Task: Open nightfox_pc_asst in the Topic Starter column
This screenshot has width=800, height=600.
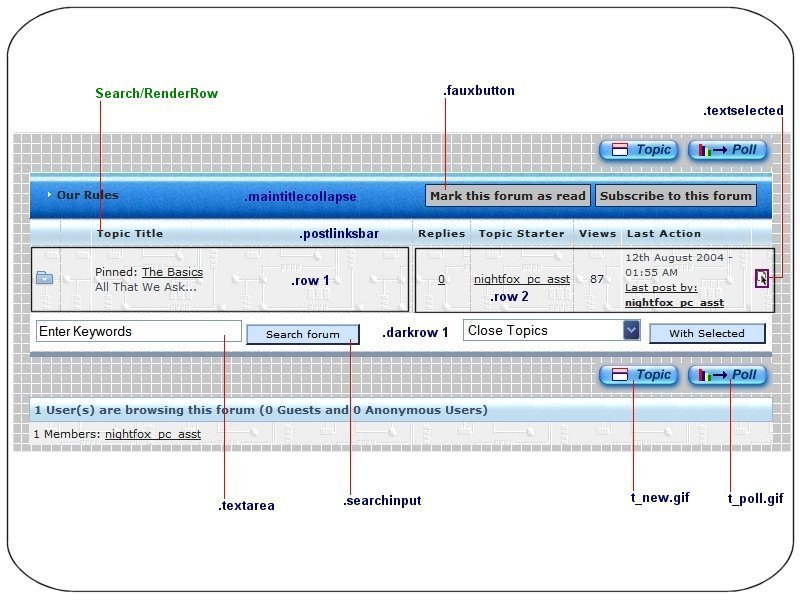Action: [521, 279]
